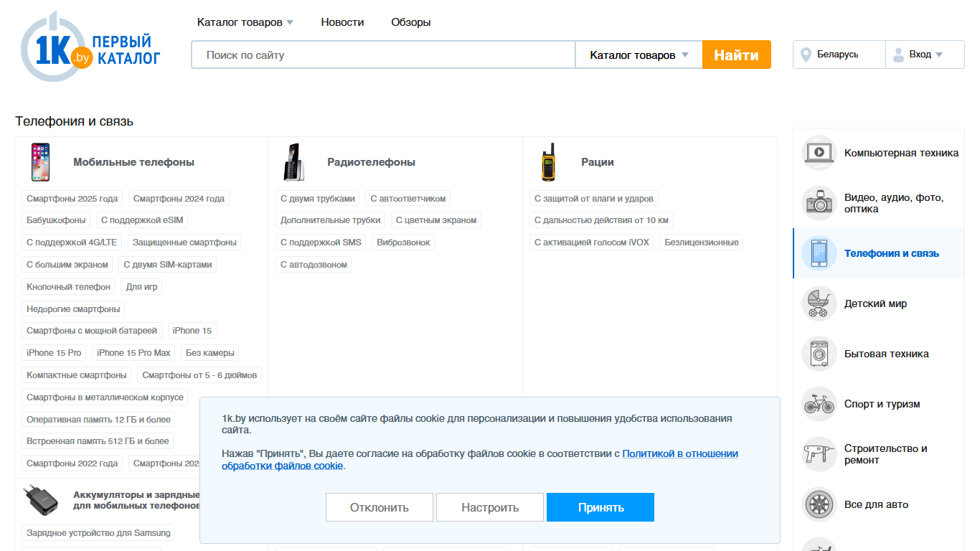Select the С поддержкой 4G/LTE tag
980x551 pixels.
click(72, 242)
